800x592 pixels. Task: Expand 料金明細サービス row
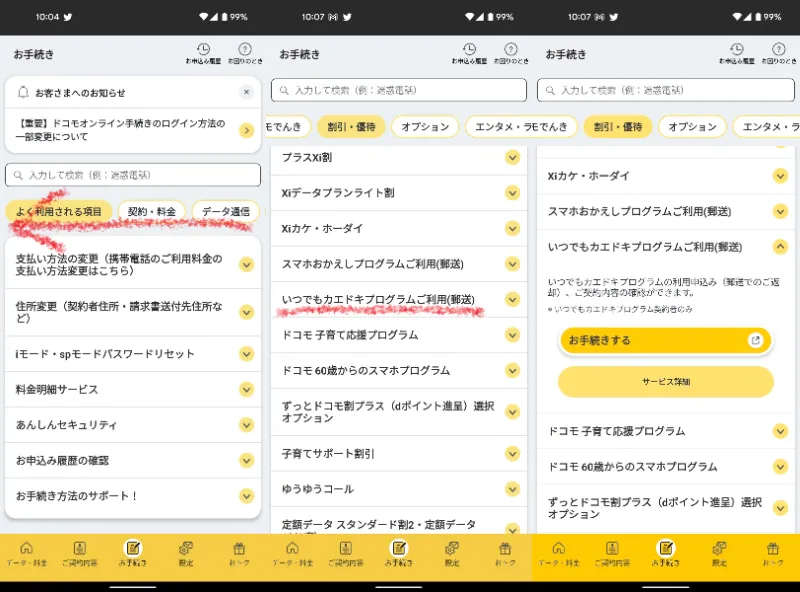point(133,389)
